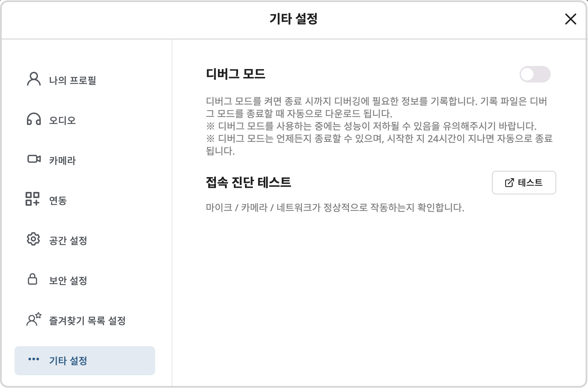Click the camera icon in sidebar

34,160
